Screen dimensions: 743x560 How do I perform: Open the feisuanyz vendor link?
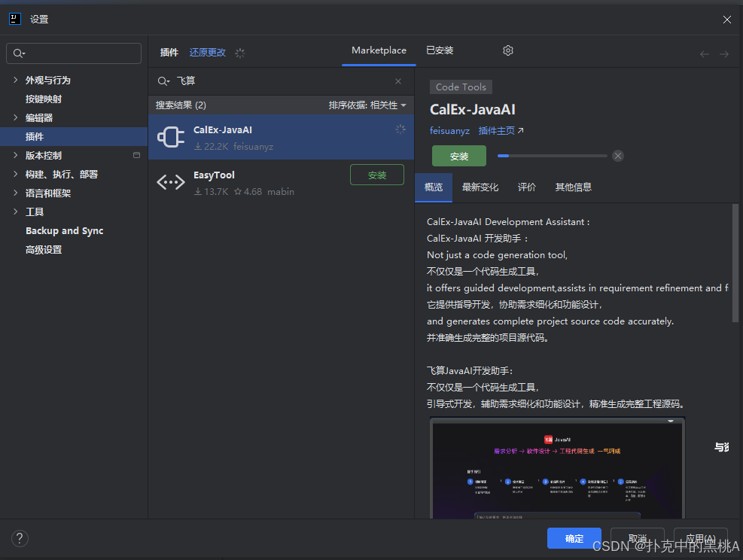pos(449,131)
